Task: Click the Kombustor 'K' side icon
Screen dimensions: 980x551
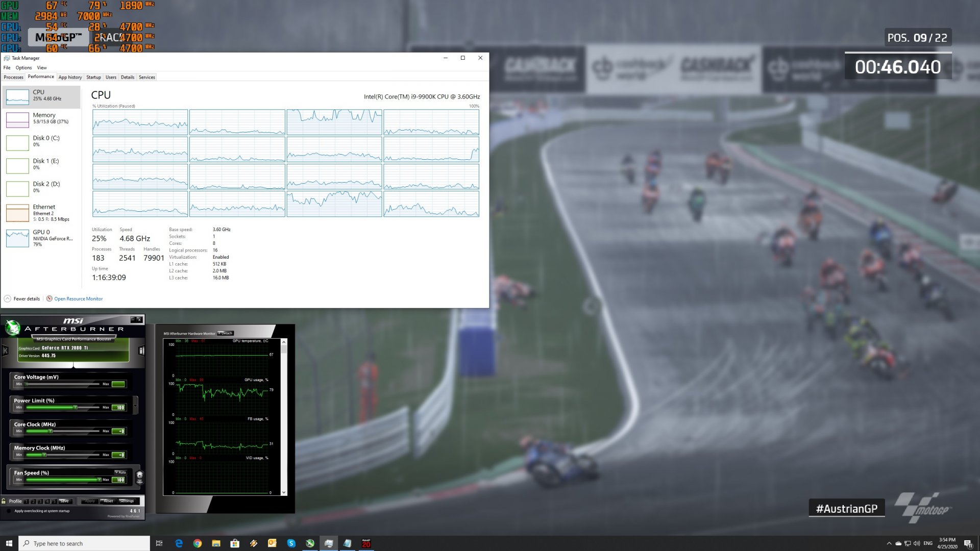Action: [x=5, y=351]
